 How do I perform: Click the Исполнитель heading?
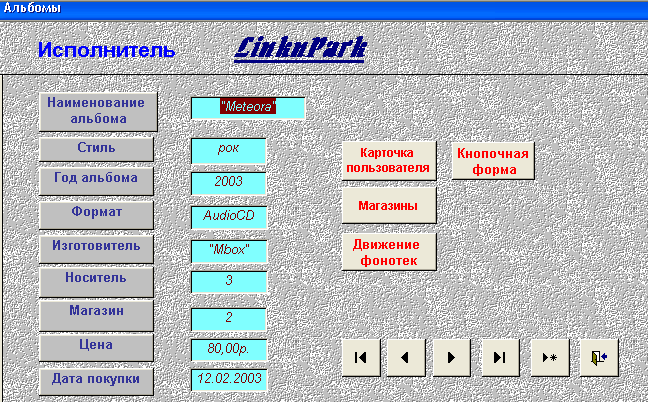pos(107,50)
